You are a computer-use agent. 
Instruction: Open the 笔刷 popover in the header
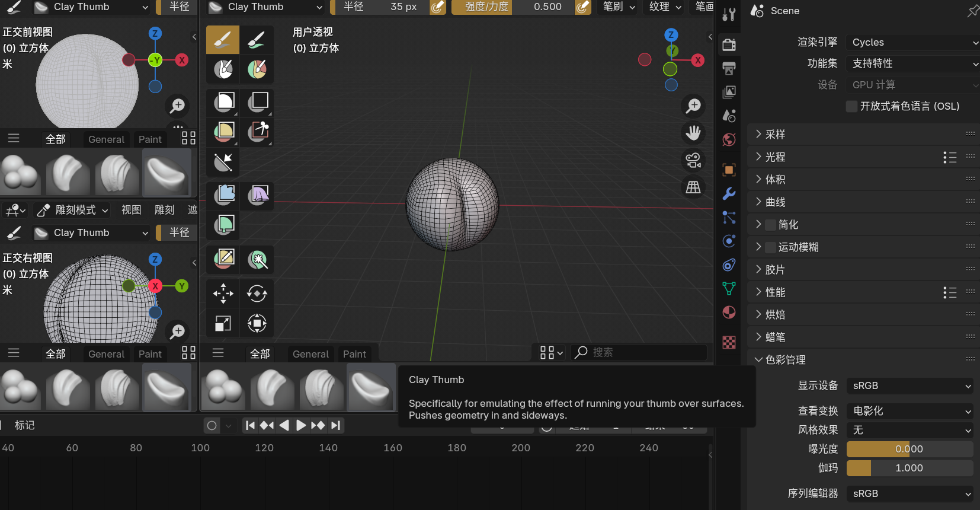click(x=619, y=7)
